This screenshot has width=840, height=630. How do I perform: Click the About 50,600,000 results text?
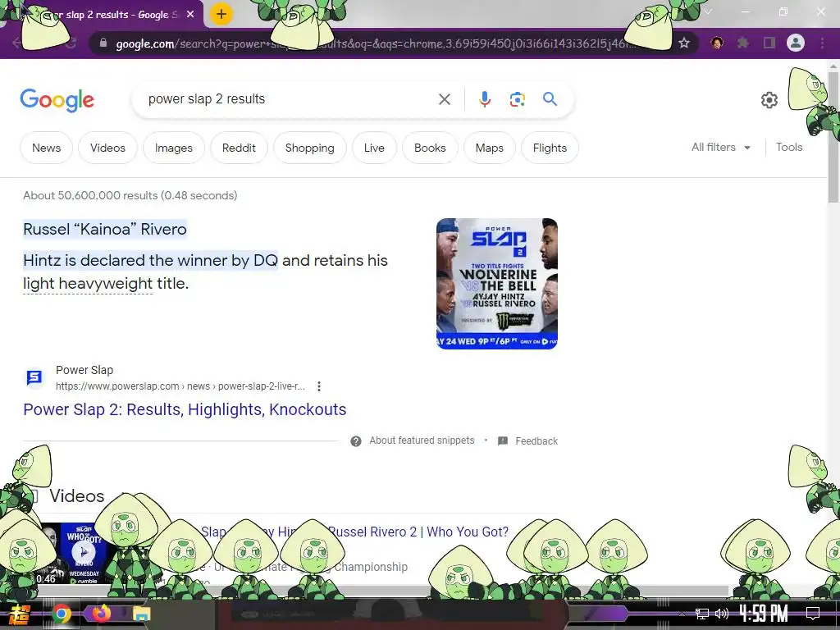coord(130,195)
